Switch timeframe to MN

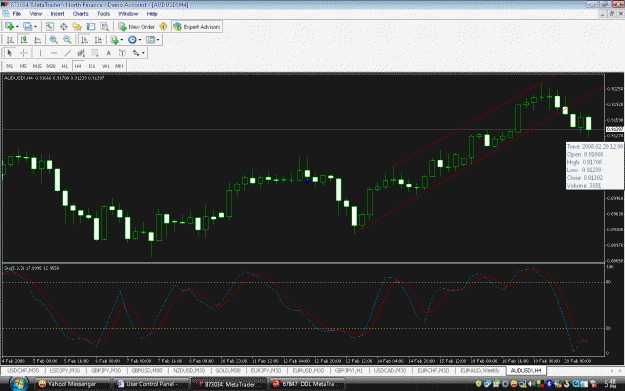click(119, 66)
